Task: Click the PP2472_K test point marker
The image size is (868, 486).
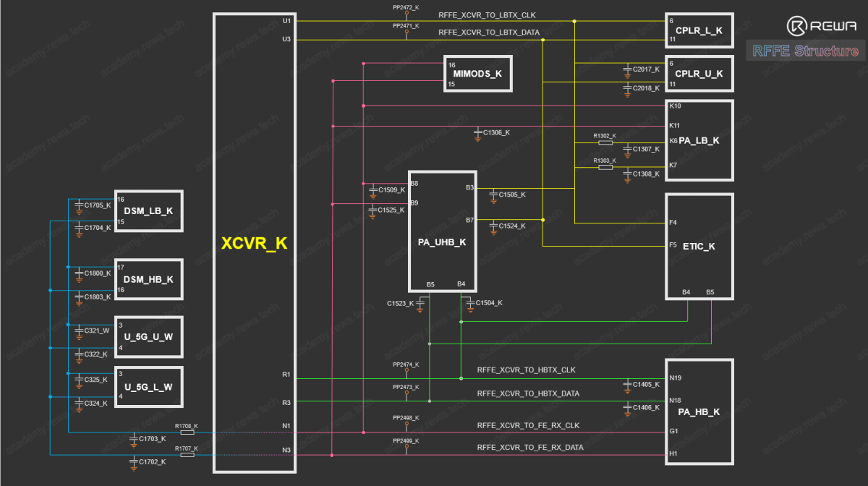Action: [x=407, y=14]
